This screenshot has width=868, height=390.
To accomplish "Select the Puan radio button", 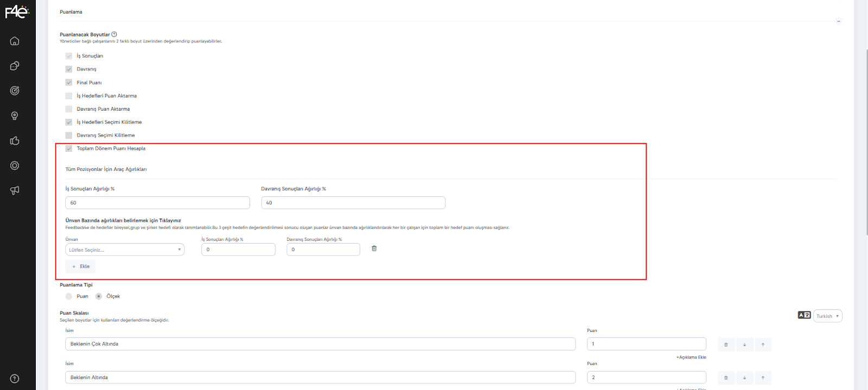I will (x=69, y=296).
